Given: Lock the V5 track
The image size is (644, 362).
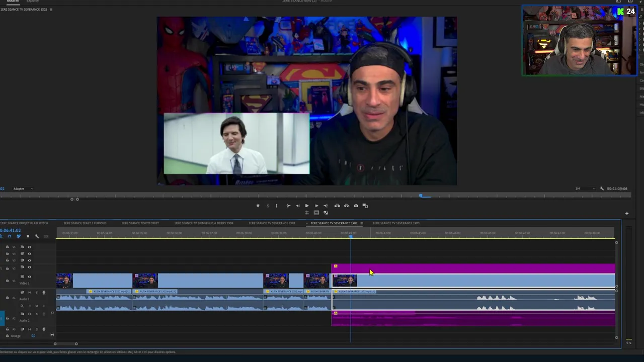Looking at the screenshot, I should click(x=7, y=247).
